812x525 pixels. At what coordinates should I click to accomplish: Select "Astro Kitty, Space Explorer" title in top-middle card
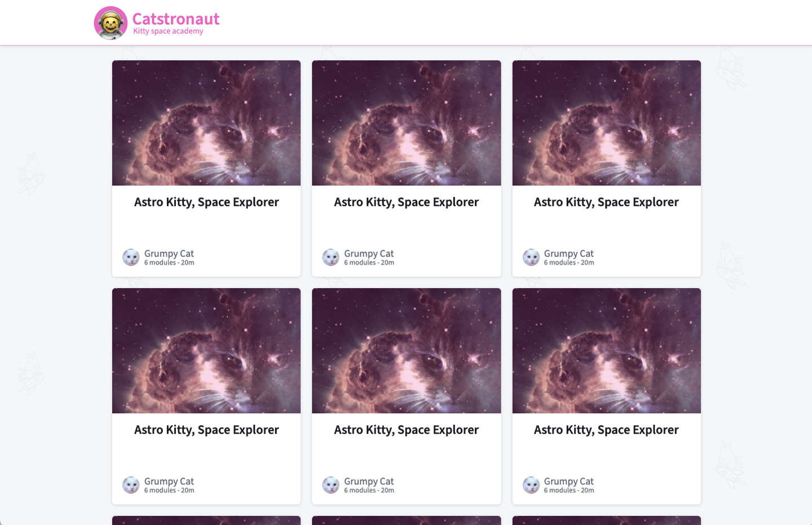407,202
